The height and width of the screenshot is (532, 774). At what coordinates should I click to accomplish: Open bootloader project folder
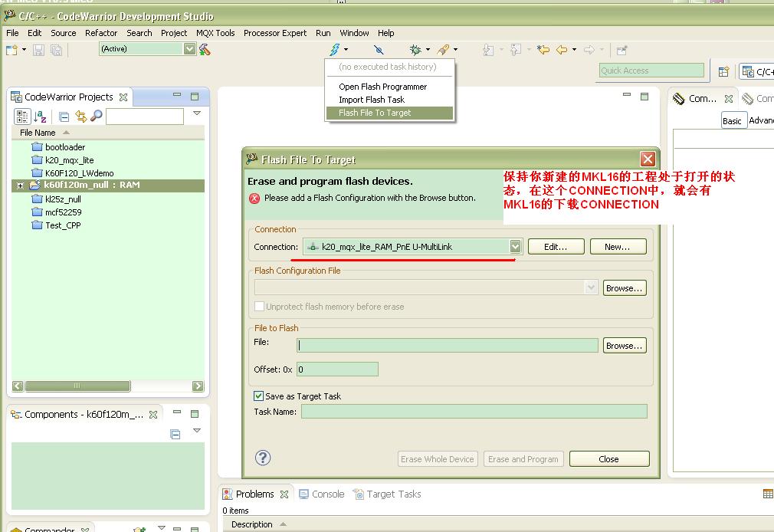pos(58,147)
